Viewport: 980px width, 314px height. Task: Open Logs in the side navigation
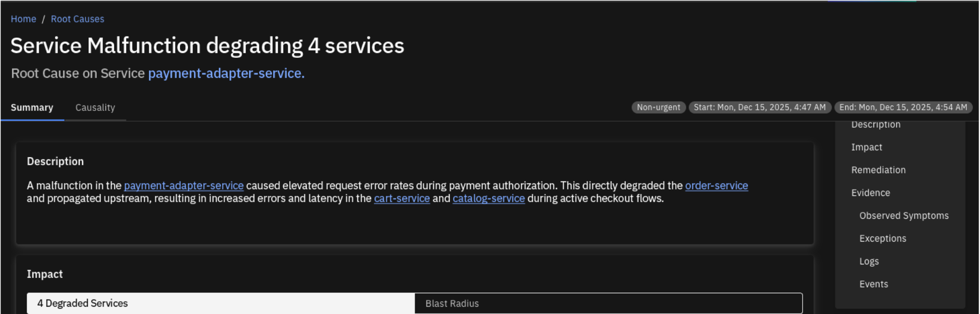pyautogui.click(x=869, y=262)
